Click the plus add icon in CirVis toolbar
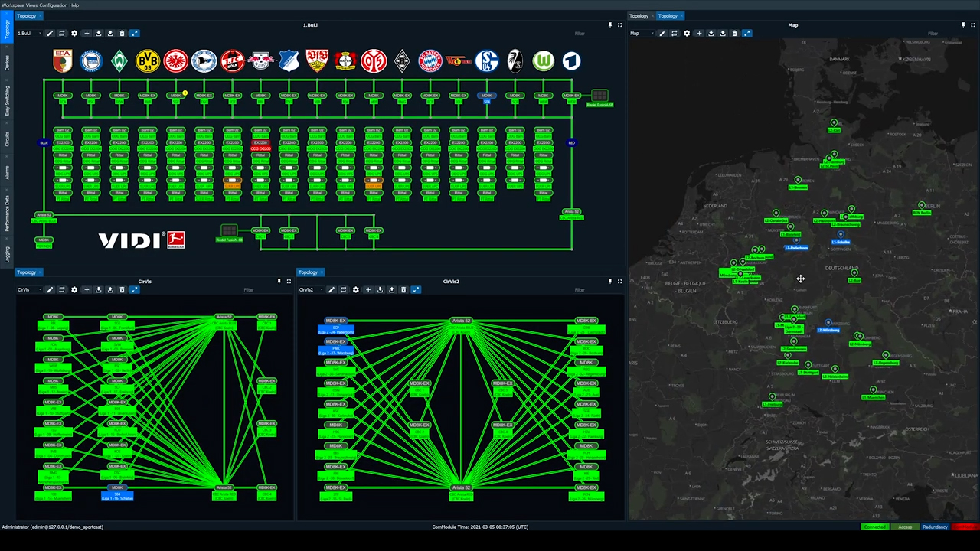This screenshot has height=551, width=980. click(x=87, y=290)
